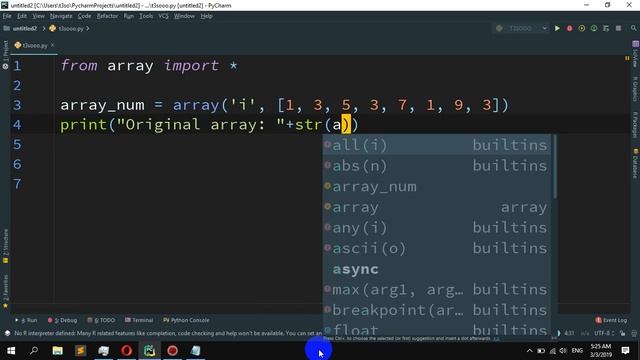Open the SciView panel on right sidebar
Viewport: 640px width, 360px height.
tap(636, 55)
